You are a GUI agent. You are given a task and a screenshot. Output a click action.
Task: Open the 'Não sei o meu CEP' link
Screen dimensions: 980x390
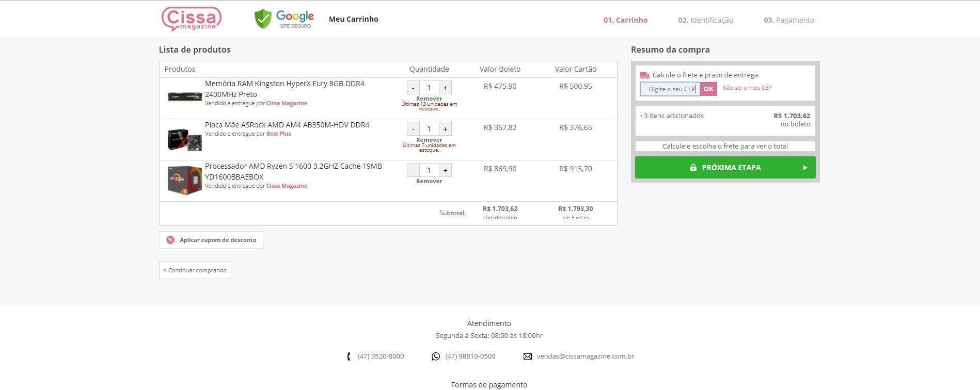(747, 88)
